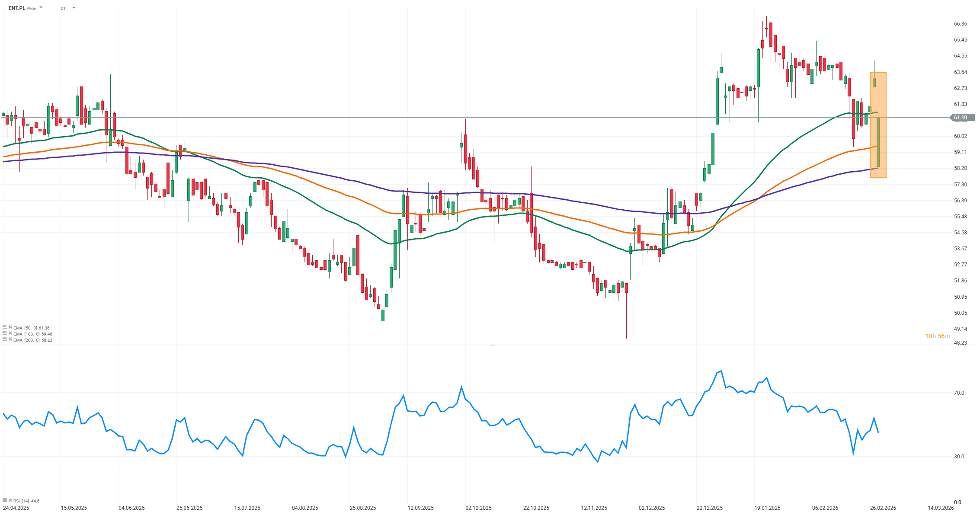980x515 pixels.
Task: Open settings icon for EMA 200 indicator
Action: coord(5,339)
